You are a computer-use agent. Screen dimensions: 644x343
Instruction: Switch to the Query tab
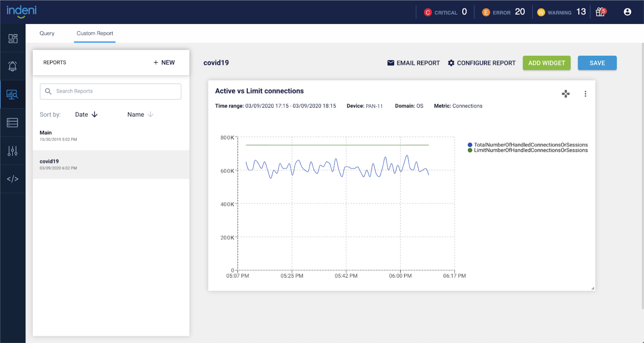pyautogui.click(x=47, y=33)
